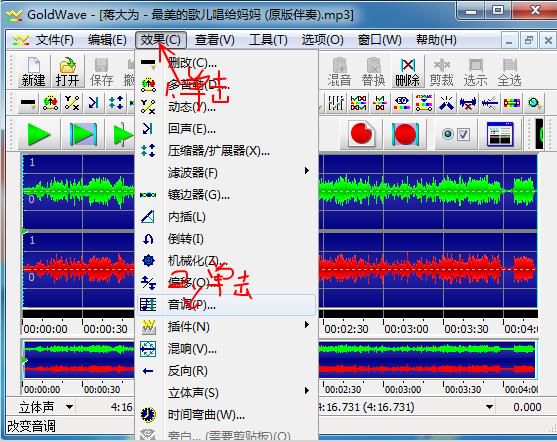Open the 窗口(W) window menu
Image resolution: width=557 pixels, height=442 pixels.
(379, 40)
